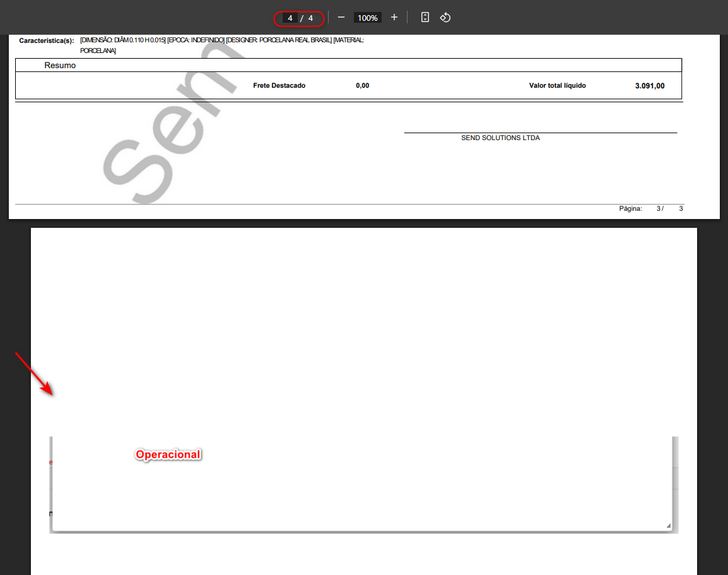The width and height of the screenshot is (728, 575).
Task: Click the zoom in plus button
Action: tap(394, 18)
